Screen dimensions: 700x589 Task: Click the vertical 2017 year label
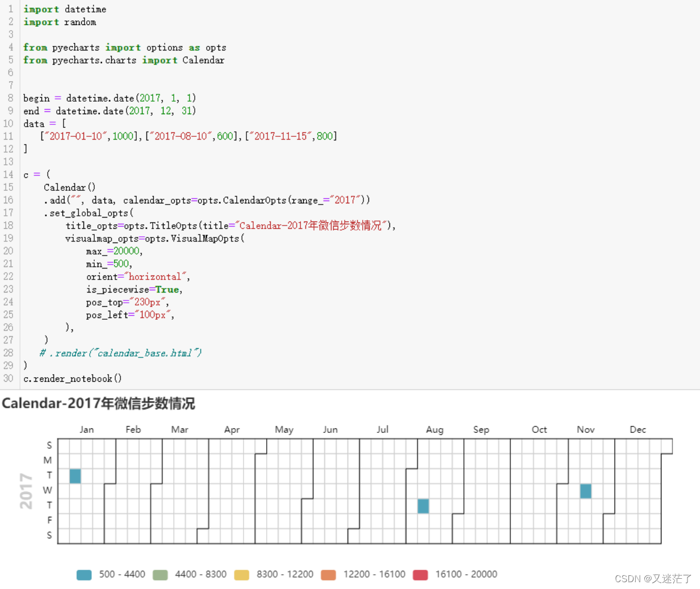tap(26, 490)
